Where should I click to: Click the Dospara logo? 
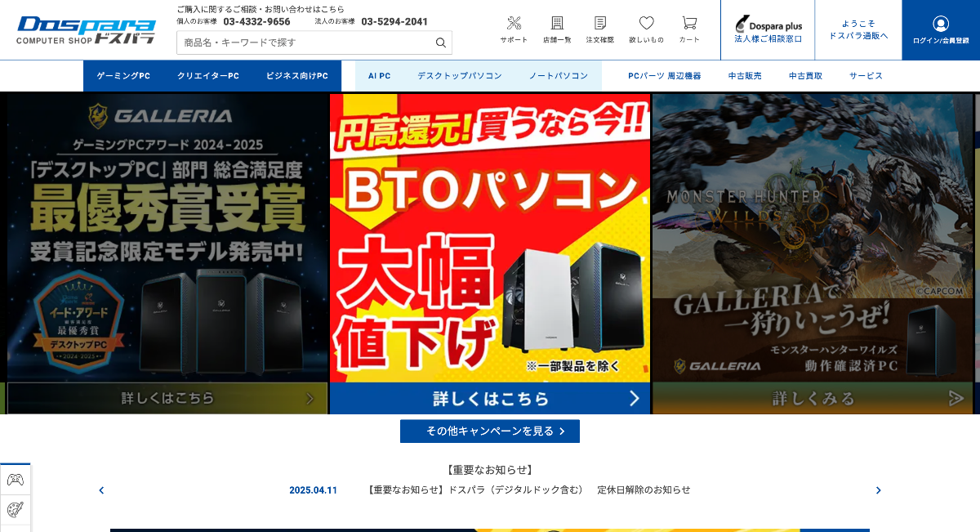tap(86, 30)
